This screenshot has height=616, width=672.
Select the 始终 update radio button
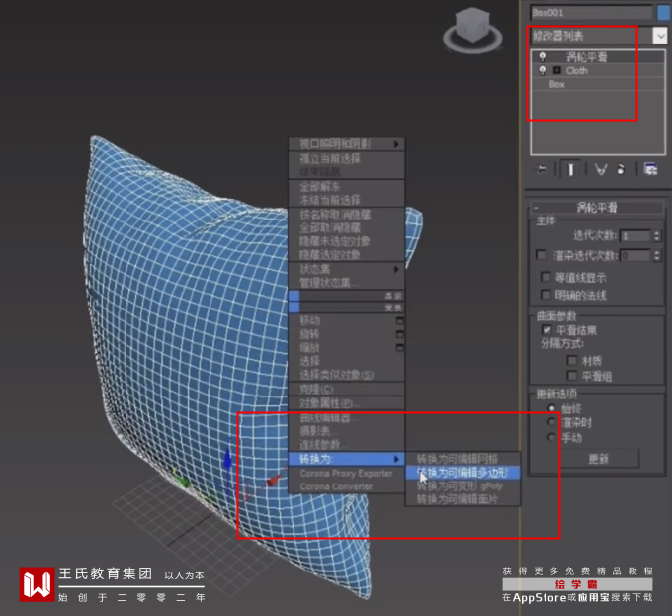[552, 407]
